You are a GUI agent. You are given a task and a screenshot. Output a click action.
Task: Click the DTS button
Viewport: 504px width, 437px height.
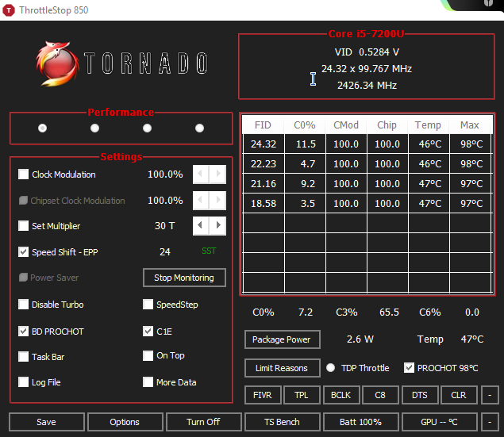pyautogui.click(x=420, y=395)
